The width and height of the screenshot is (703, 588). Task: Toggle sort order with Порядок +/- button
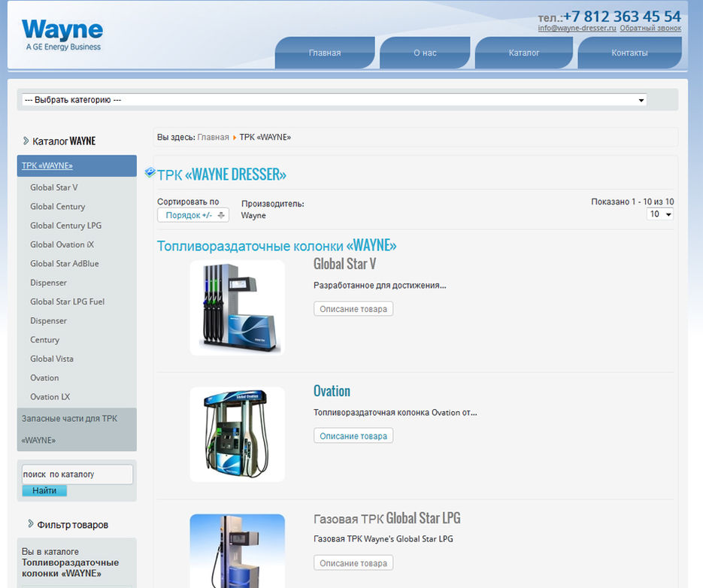(x=192, y=215)
